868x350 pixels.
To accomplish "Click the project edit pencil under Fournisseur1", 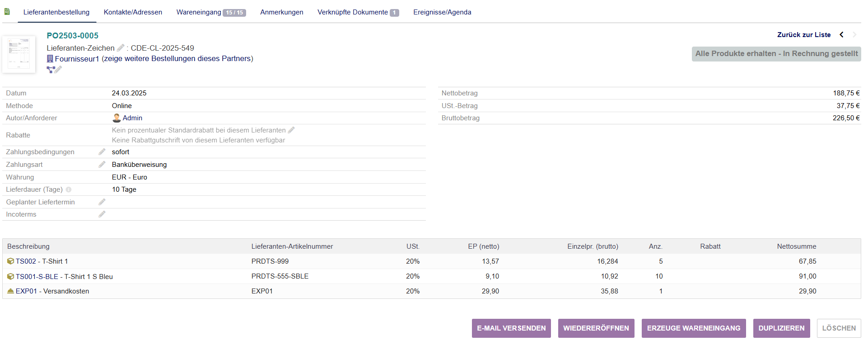I will 58,69.
